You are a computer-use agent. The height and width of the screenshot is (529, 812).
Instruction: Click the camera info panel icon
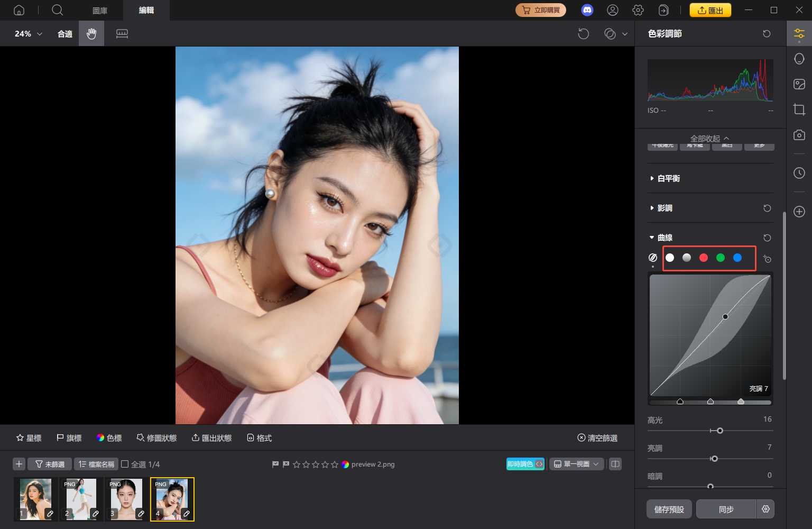tap(799, 135)
